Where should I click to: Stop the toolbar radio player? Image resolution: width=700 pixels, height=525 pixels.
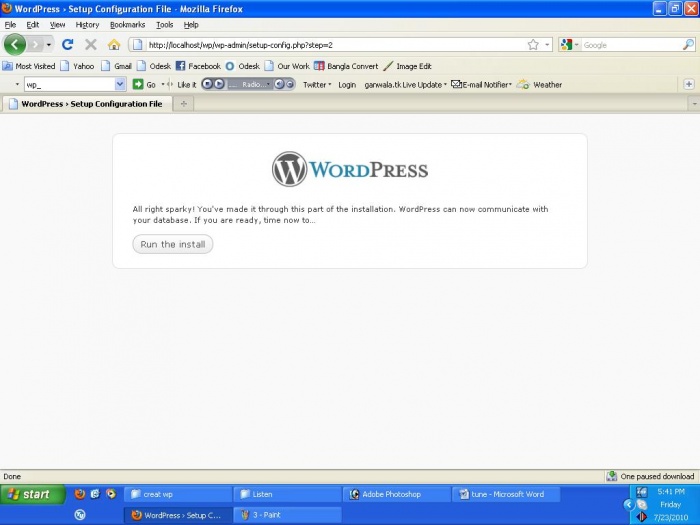pos(207,84)
